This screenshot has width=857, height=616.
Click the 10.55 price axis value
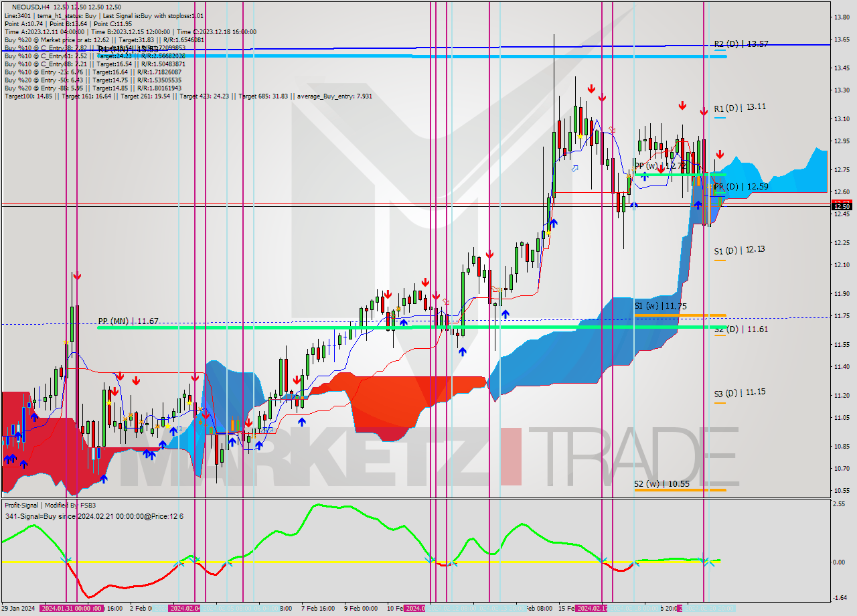pos(842,490)
